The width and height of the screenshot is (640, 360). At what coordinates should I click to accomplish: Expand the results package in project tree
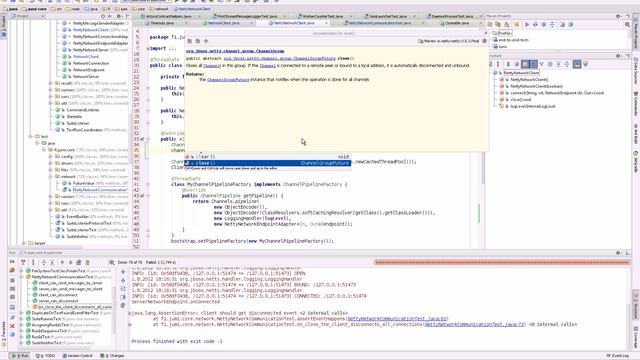[x=51, y=83]
